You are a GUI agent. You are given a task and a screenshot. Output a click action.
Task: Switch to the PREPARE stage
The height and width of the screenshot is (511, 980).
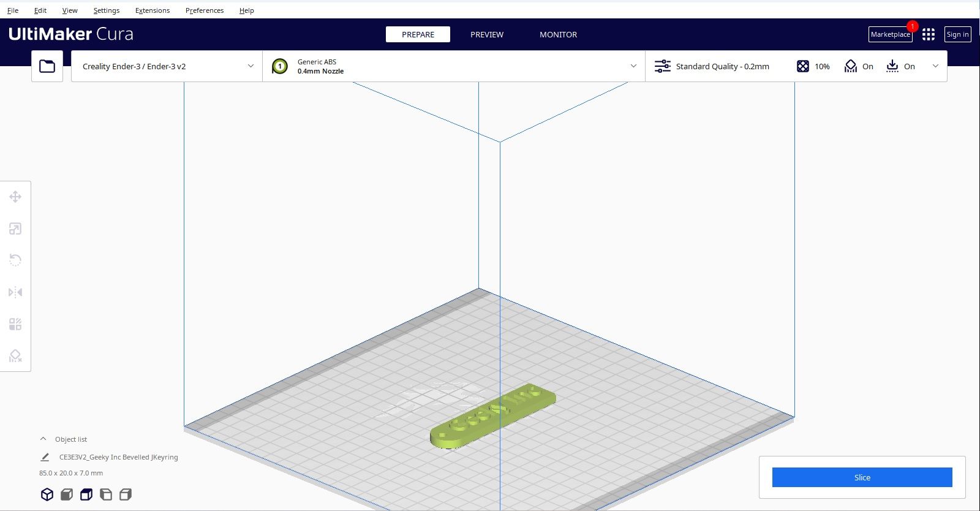418,34
